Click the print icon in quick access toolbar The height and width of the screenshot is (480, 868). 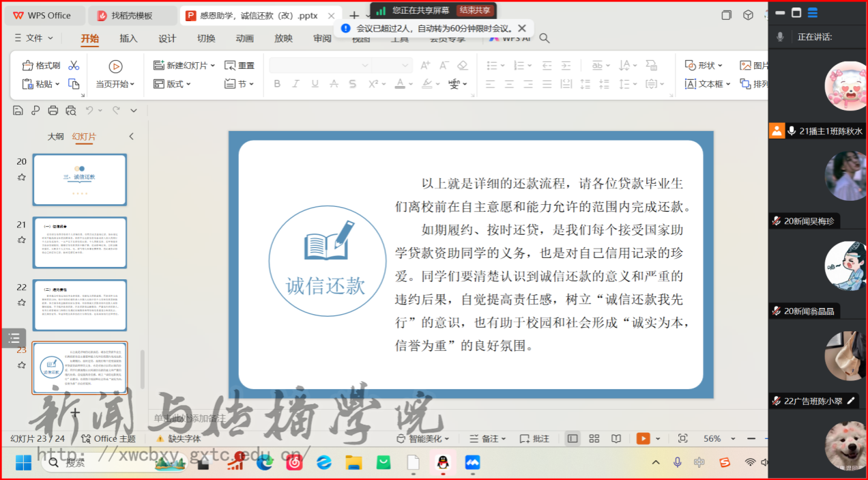click(53, 111)
